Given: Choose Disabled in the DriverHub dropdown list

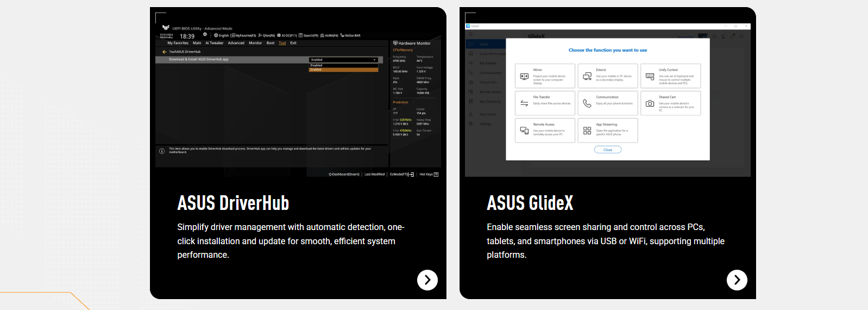Looking at the screenshot, I should tap(344, 65).
